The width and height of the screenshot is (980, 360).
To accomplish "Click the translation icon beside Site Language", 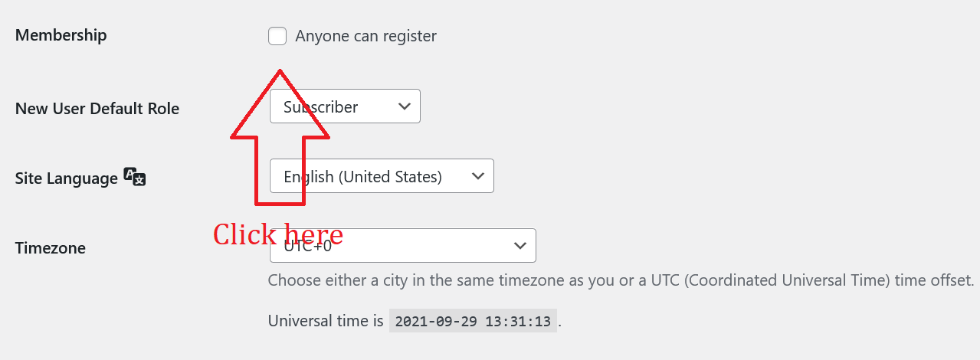I will click(135, 177).
